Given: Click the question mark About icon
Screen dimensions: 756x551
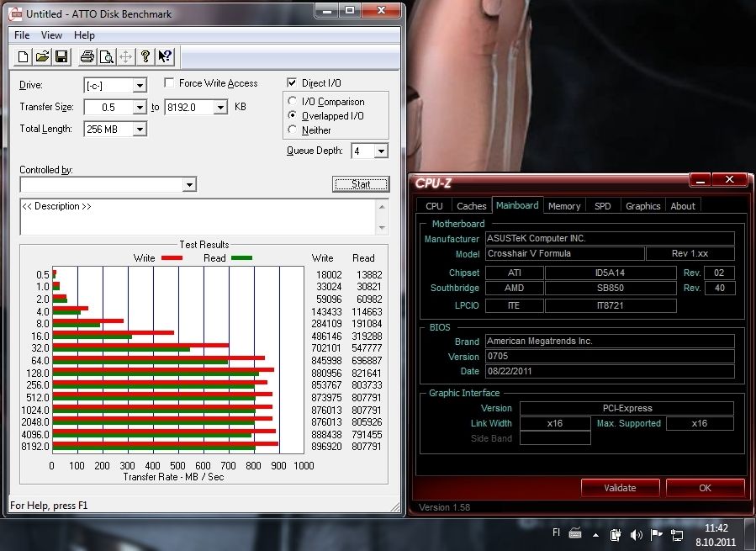Looking at the screenshot, I should click(x=145, y=57).
